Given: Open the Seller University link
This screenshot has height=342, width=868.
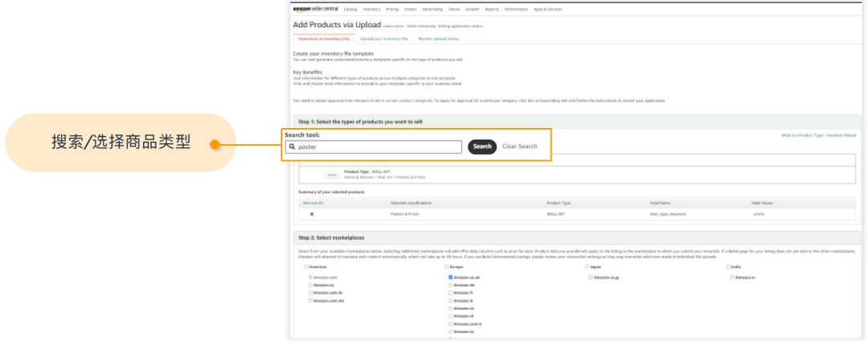Looking at the screenshot, I should (x=420, y=26).
